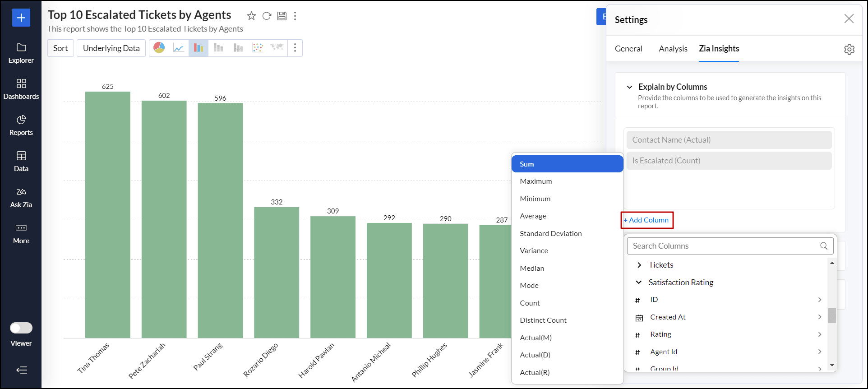
Task: Click the Underlying Data button
Action: [x=111, y=48]
